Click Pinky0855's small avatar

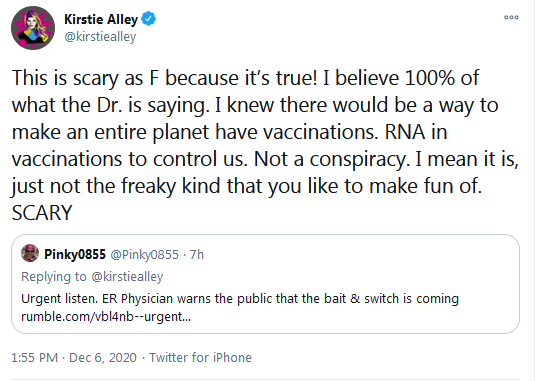pos(30,254)
